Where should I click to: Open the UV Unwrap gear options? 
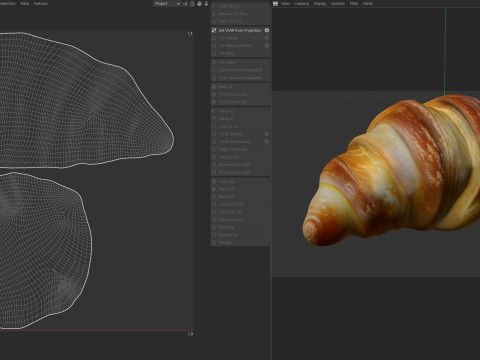pyautogui.click(x=267, y=38)
